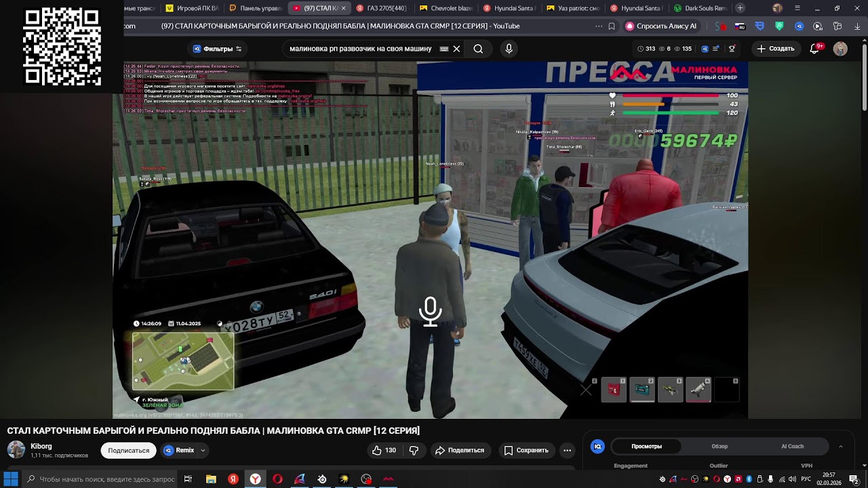Open the Steam icon on the taskbar
Image resolution: width=868 pixels, height=488 pixels.
(x=322, y=479)
